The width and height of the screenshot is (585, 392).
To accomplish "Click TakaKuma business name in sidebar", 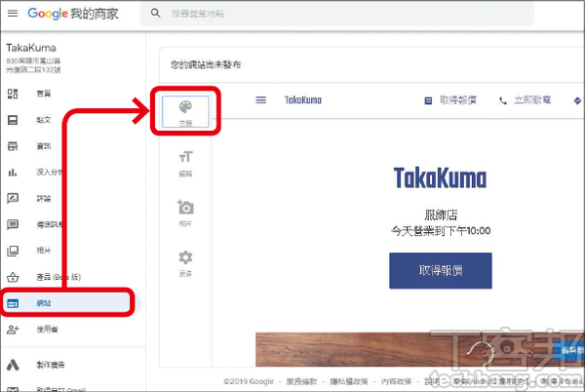I will (x=31, y=48).
